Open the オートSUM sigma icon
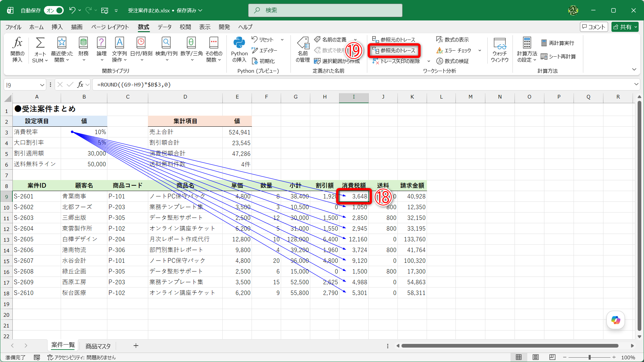644x362 pixels. 40,43
